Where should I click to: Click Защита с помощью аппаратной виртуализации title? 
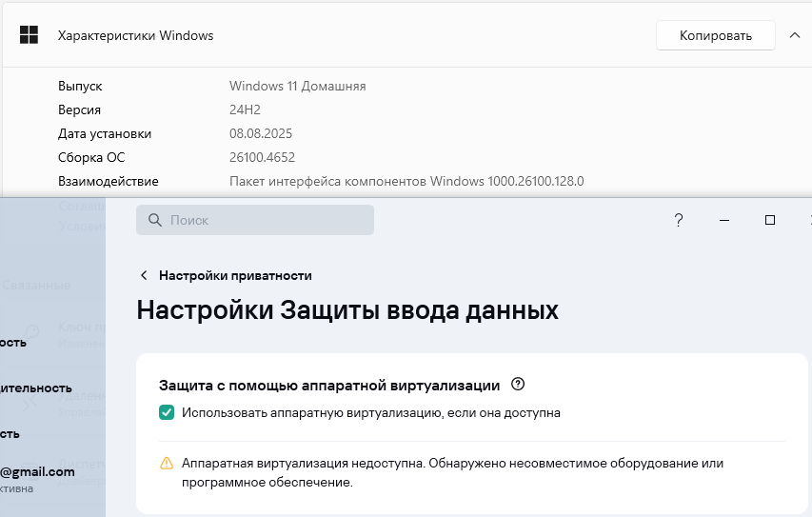click(329, 385)
